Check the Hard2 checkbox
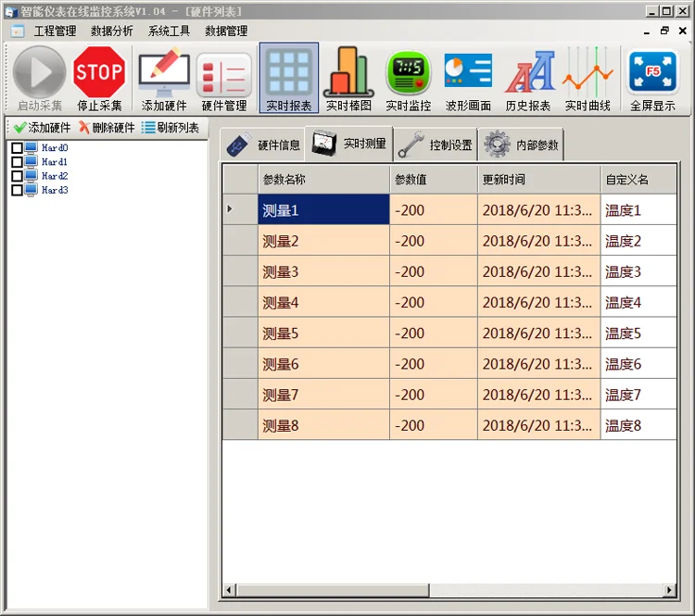695x616 pixels. point(17,176)
